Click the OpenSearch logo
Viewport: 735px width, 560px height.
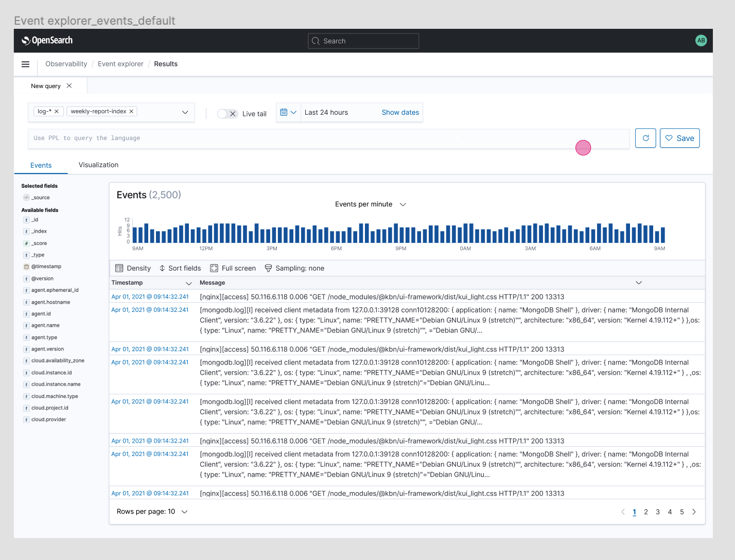(47, 41)
